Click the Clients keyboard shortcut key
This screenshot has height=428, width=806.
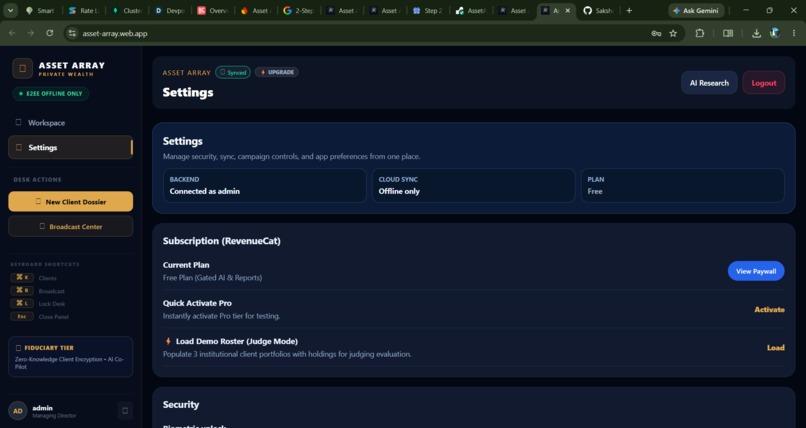22,277
